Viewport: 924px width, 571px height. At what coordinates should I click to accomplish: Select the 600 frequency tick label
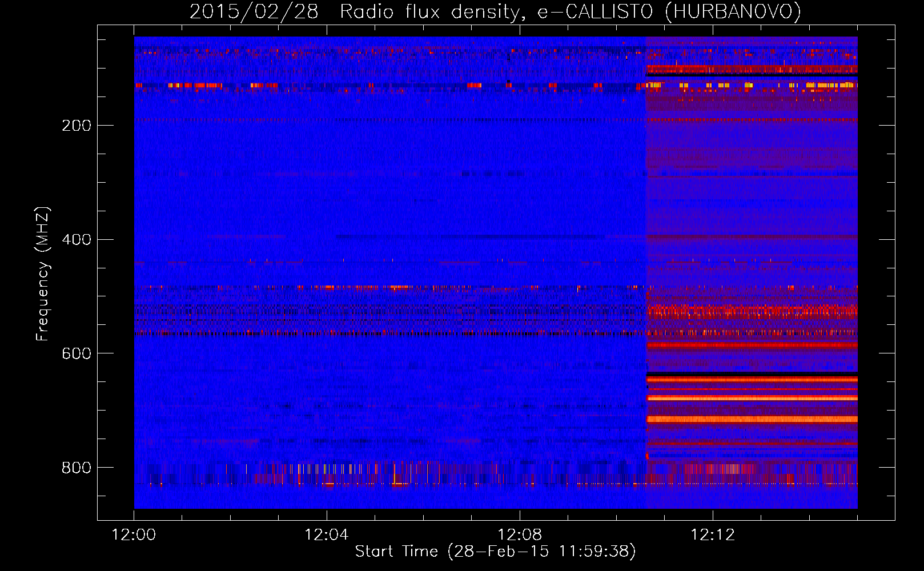[77, 353]
